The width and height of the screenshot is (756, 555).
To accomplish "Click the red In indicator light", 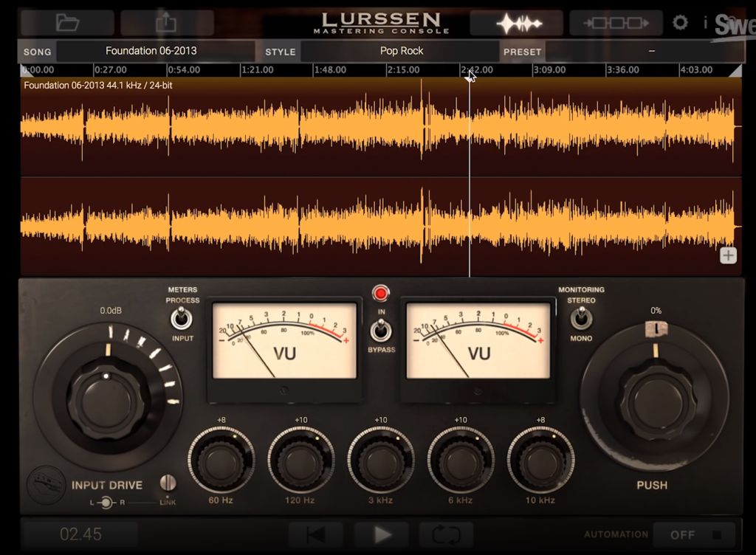I will coord(380,293).
